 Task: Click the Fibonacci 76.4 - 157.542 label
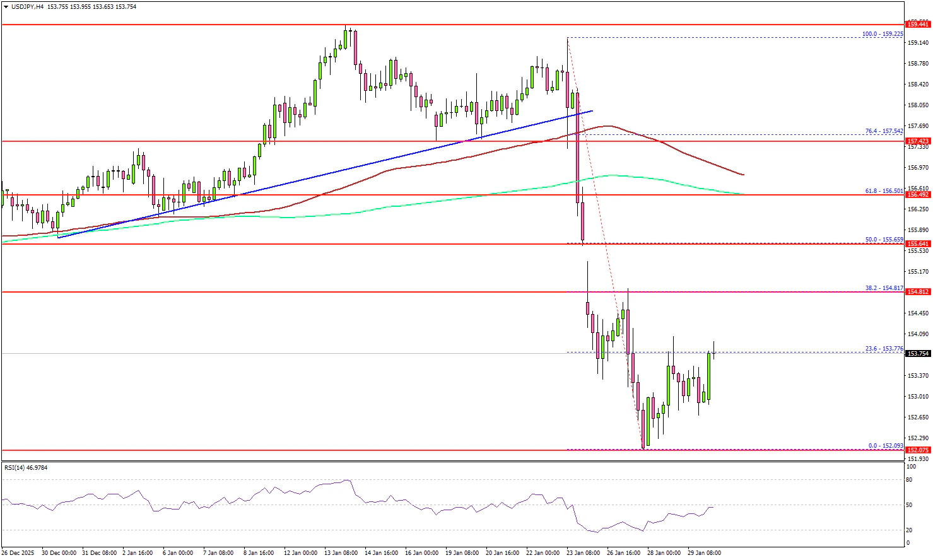click(884, 131)
